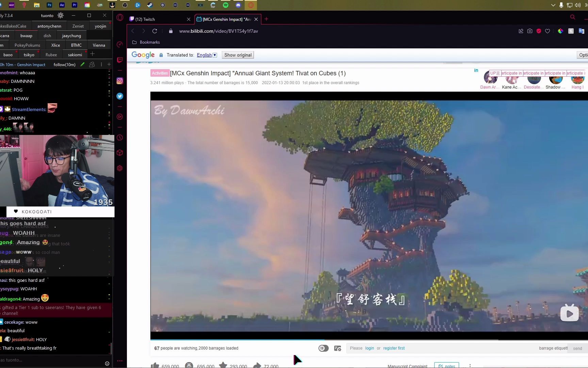
Task: Open the emote picker smiley in Chatterino
Action: click(x=107, y=364)
